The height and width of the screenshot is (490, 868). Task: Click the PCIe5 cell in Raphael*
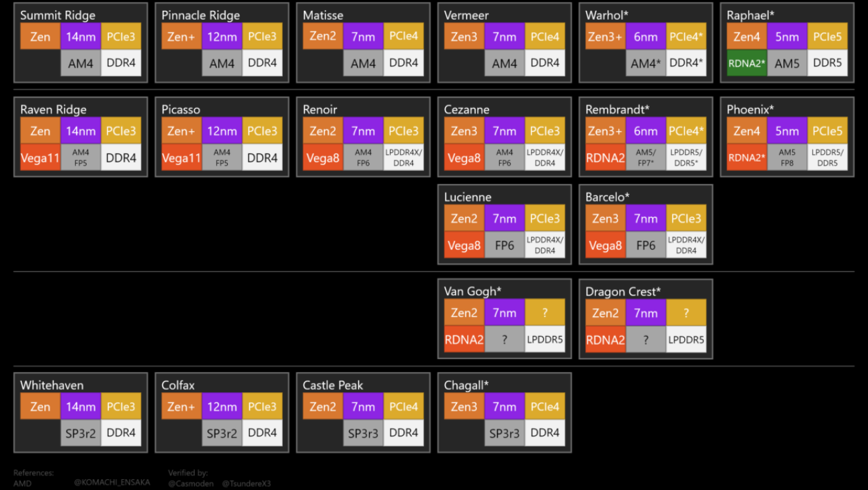click(x=827, y=37)
